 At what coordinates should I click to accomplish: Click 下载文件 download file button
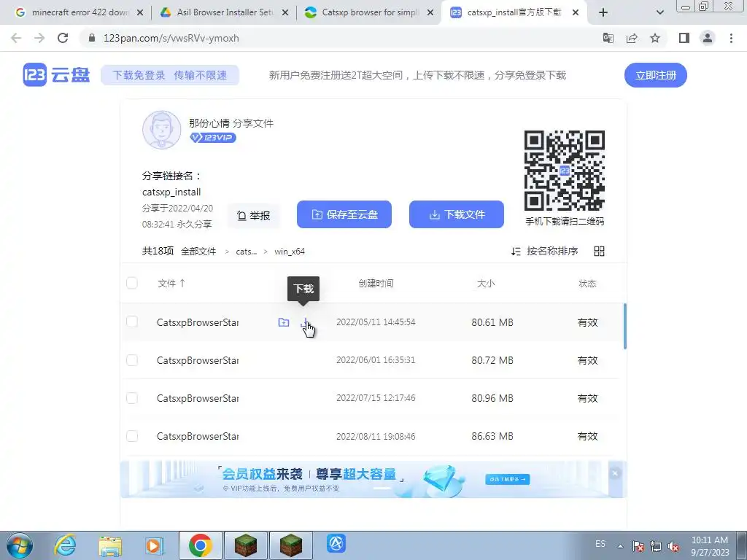pyautogui.click(x=457, y=214)
